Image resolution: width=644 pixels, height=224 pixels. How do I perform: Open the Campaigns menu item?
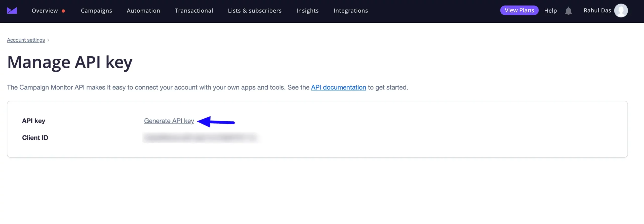pos(96,11)
